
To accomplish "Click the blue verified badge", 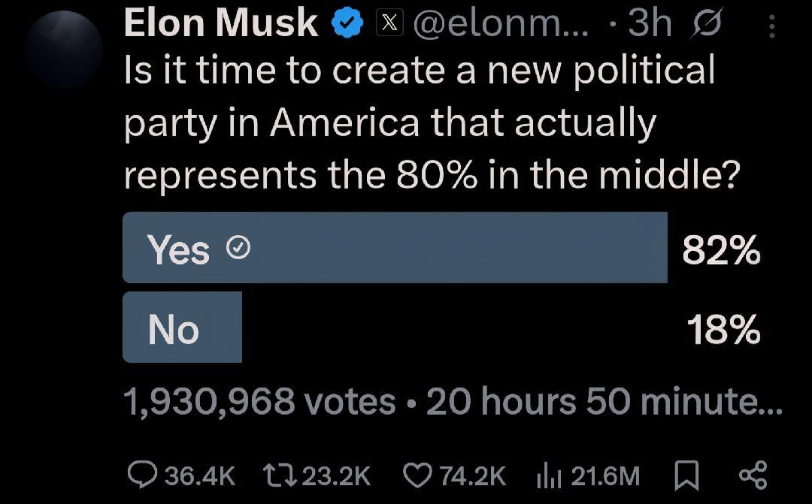I will click(x=346, y=24).
